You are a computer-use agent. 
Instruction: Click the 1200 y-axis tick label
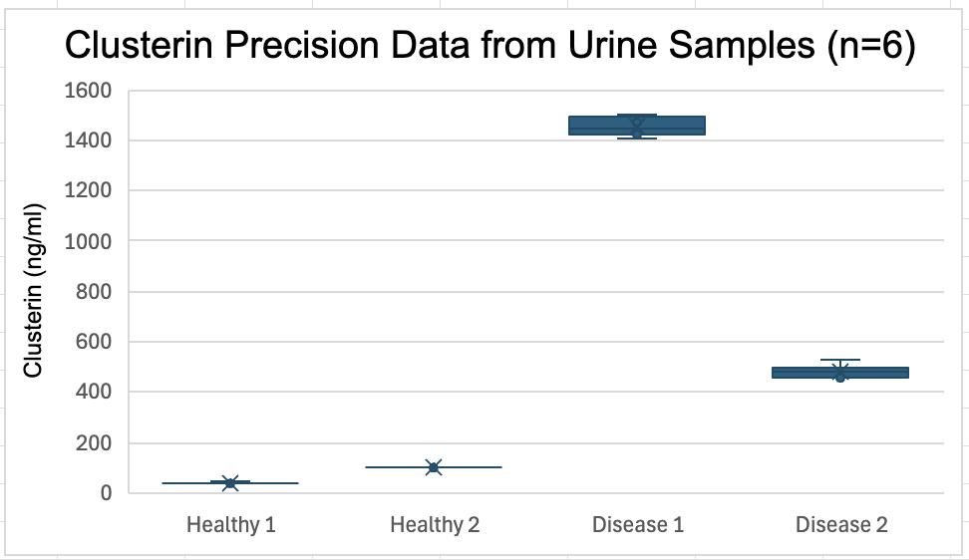point(90,191)
